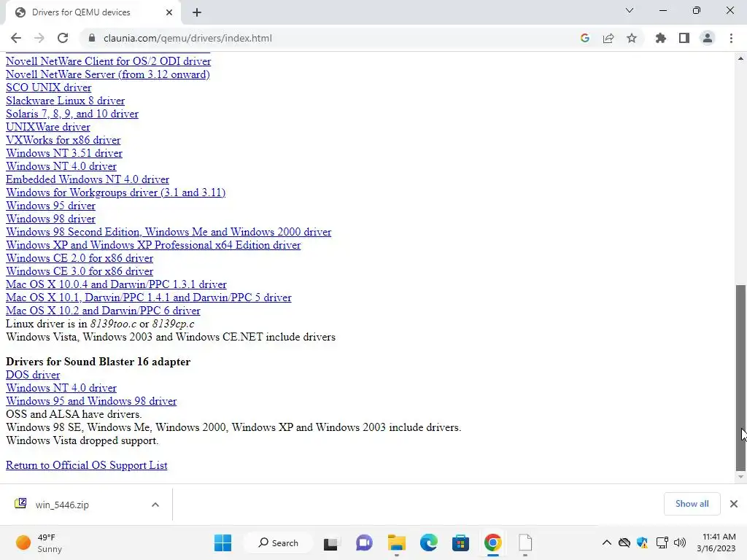
Task: Open Windows 95 and Windows 98 driver link
Action: pyautogui.click(x=91, y=402)
